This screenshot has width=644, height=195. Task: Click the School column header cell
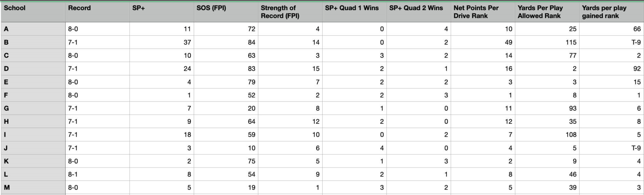click(33, 12)
